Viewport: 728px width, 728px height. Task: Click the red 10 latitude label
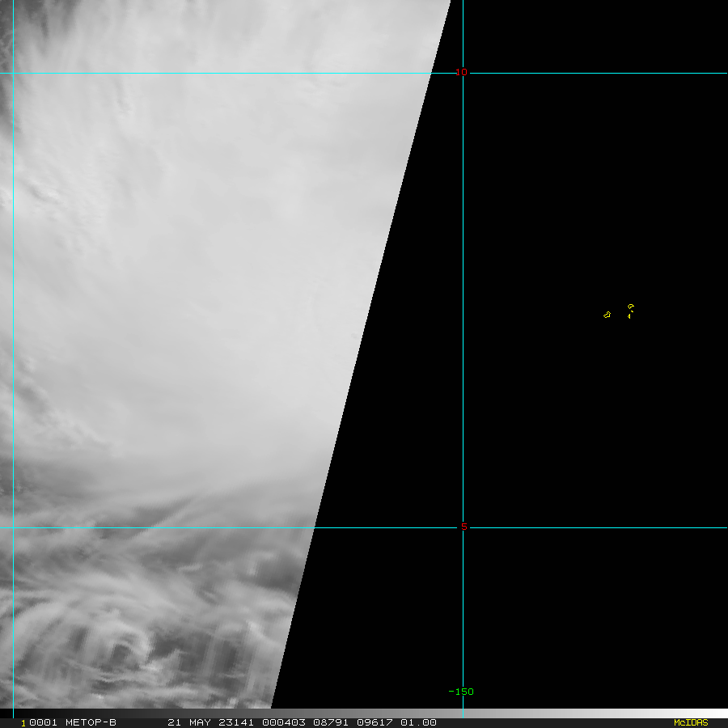coord(461,73)
